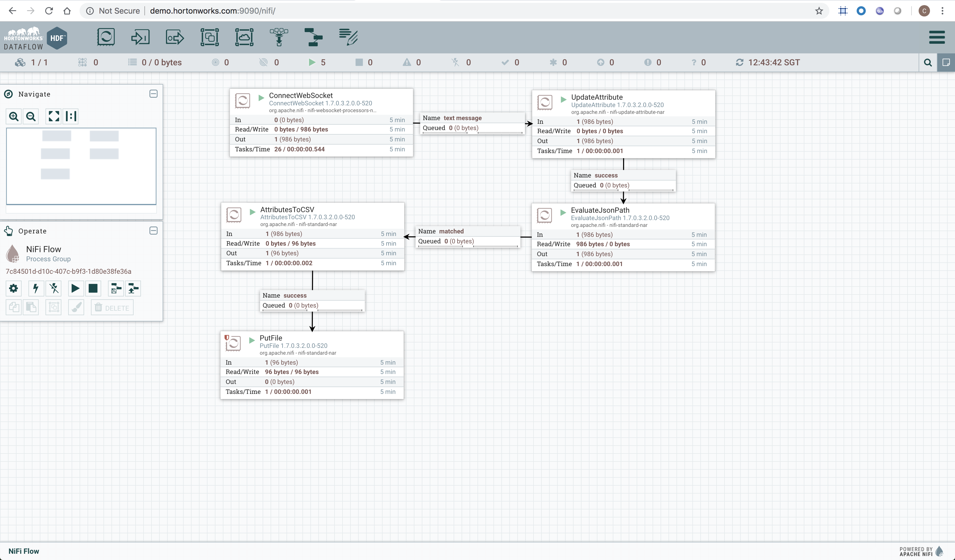Bookmark the page with the star icon
The width and height of the screenshot is (955, 560).
tap(819, 11)
